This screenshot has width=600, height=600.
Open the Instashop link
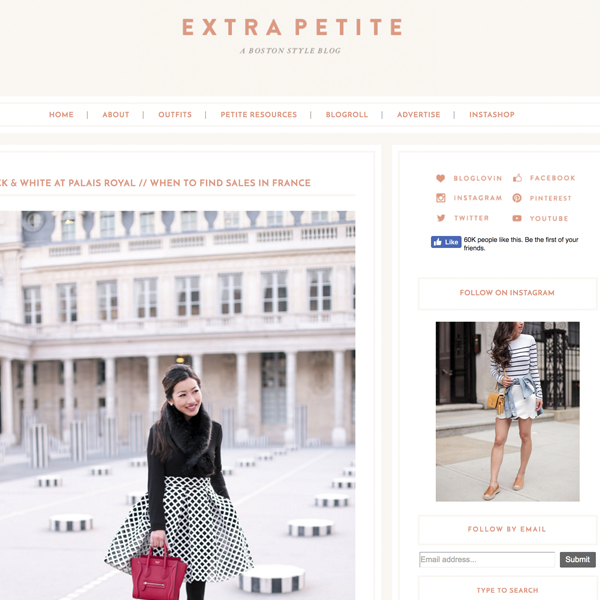point(492,114)
